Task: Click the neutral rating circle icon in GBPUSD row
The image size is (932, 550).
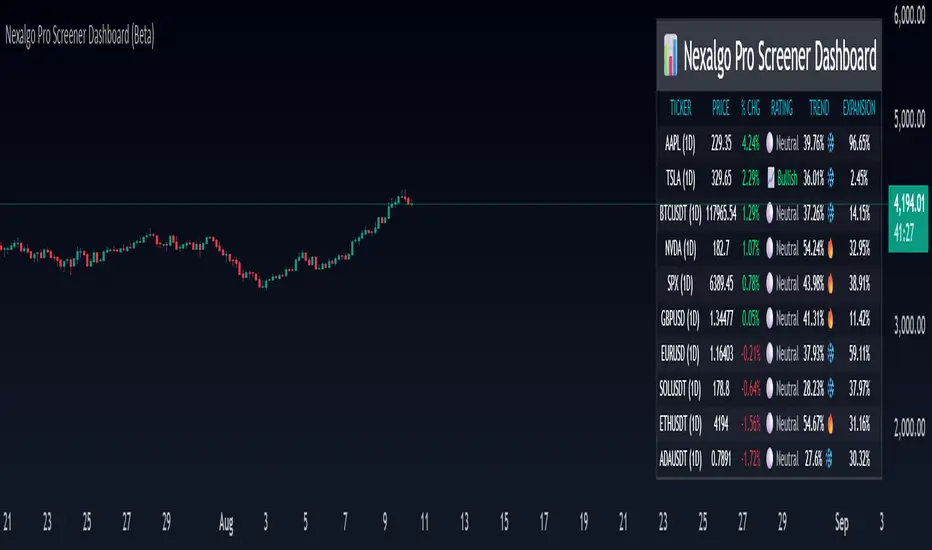Action: tap(770, 319)
